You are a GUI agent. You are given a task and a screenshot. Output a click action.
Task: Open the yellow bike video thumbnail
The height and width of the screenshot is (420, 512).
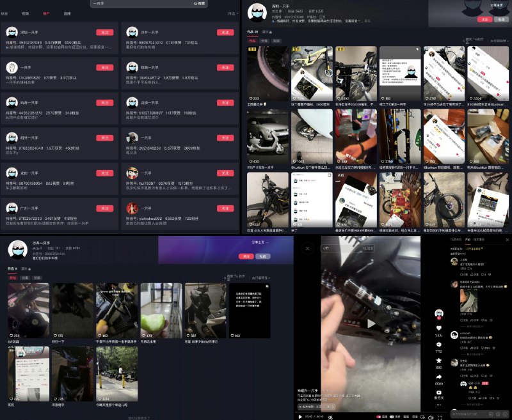(x=312, y=74)
